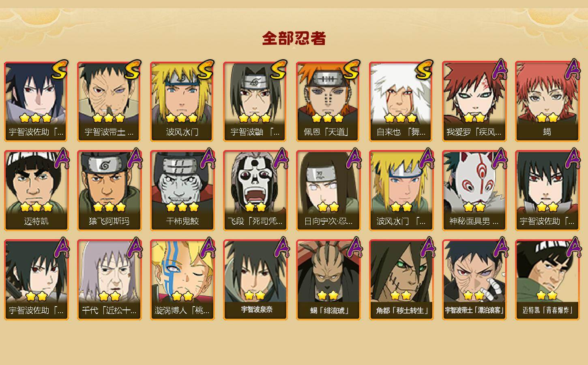588x365 pixels.
Task: Click the S-rank badge on 自来也 card
Action: 424,70
